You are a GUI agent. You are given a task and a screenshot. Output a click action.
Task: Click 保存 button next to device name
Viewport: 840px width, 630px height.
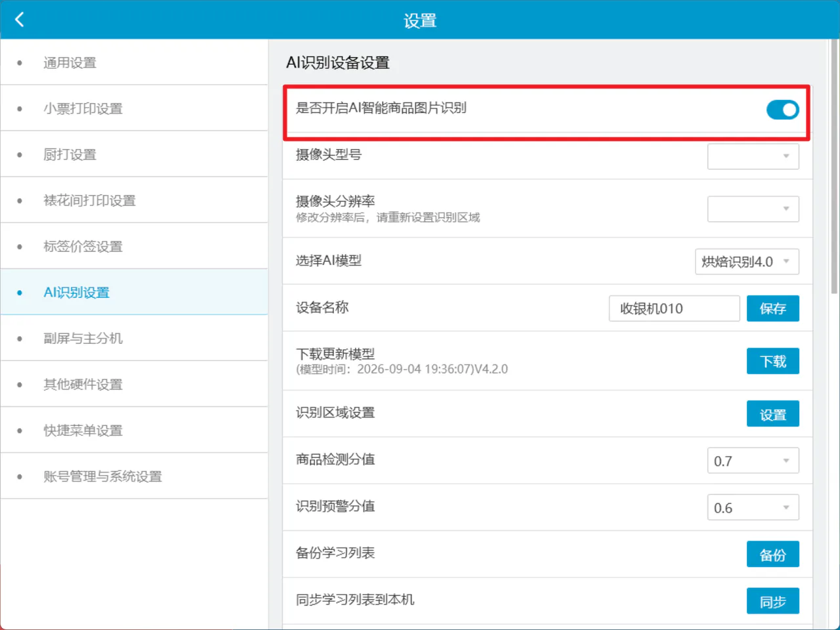[772, 308]
